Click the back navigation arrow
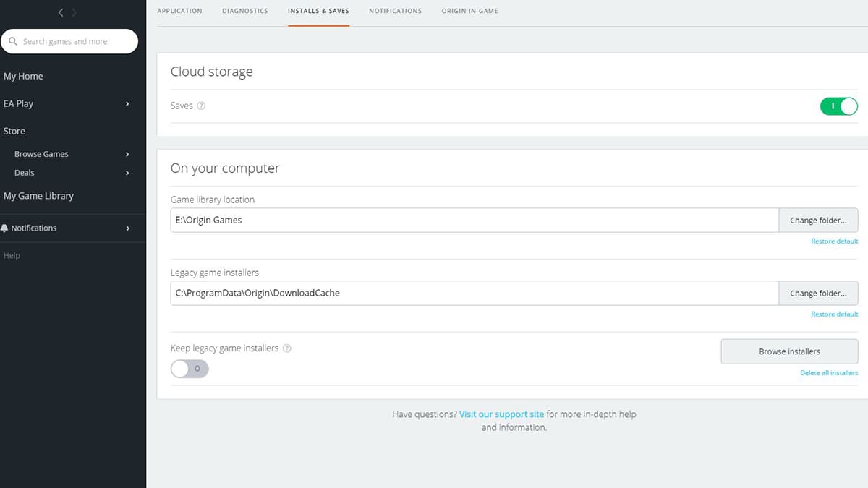 pyautogui.click(x=60, y=12)
